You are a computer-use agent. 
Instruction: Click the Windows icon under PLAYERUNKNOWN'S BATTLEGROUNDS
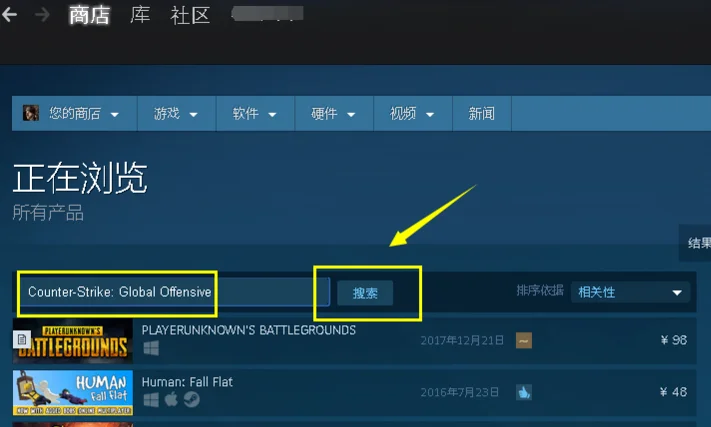tap(151, 348)
